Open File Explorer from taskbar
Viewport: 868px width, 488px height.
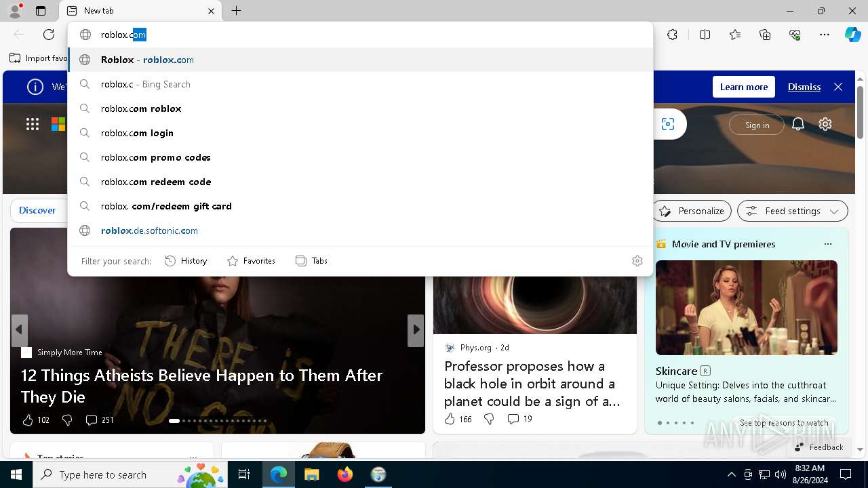(x=311, y=474)
